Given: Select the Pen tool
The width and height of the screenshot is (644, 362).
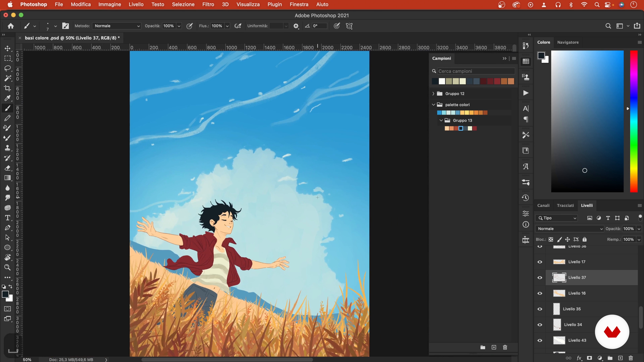Looking at the screenshot, I should tap(8, 228).
